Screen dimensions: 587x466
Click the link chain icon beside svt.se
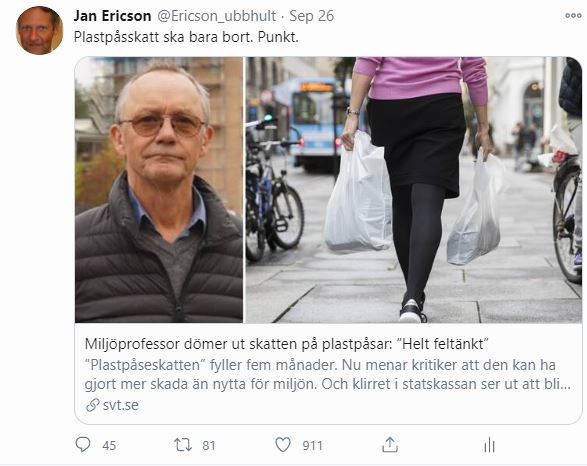tap(92, 405)
